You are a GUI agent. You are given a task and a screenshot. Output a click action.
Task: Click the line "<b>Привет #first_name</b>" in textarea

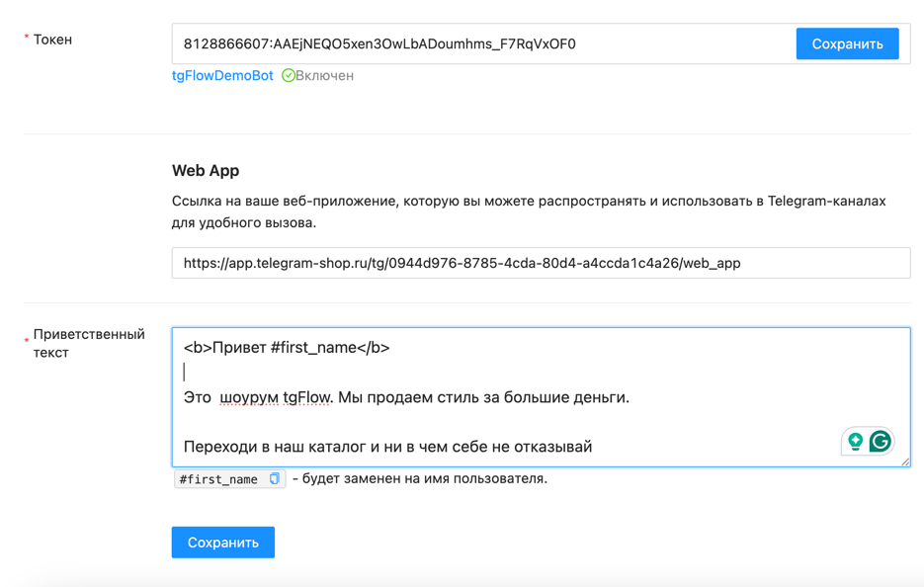tap(287, 347)
